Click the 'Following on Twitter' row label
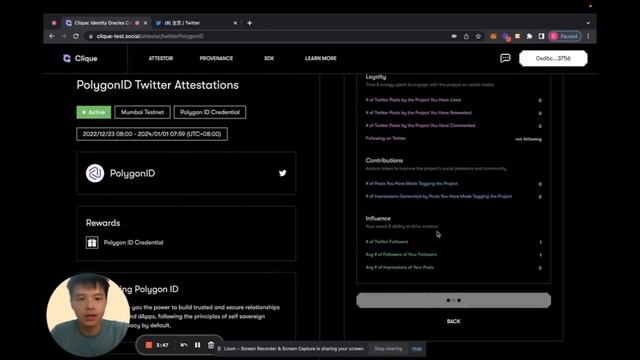The width and height of the screenshot is (640, 360). tap(386, 138)
